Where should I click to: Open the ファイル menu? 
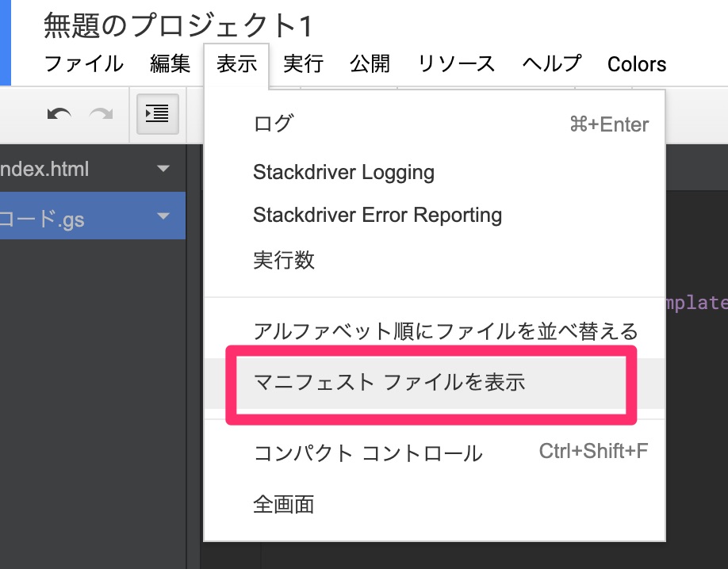coord(83,64)
